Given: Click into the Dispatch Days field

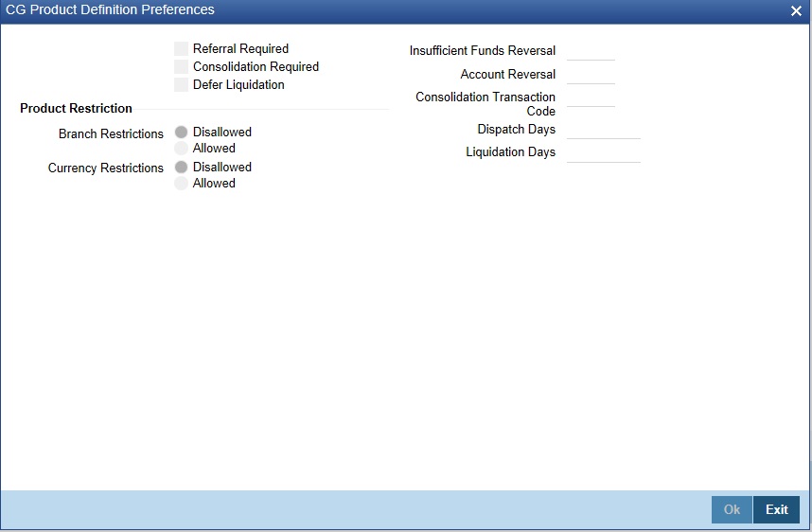Looking at the screenshot, I should click(603, 130).
